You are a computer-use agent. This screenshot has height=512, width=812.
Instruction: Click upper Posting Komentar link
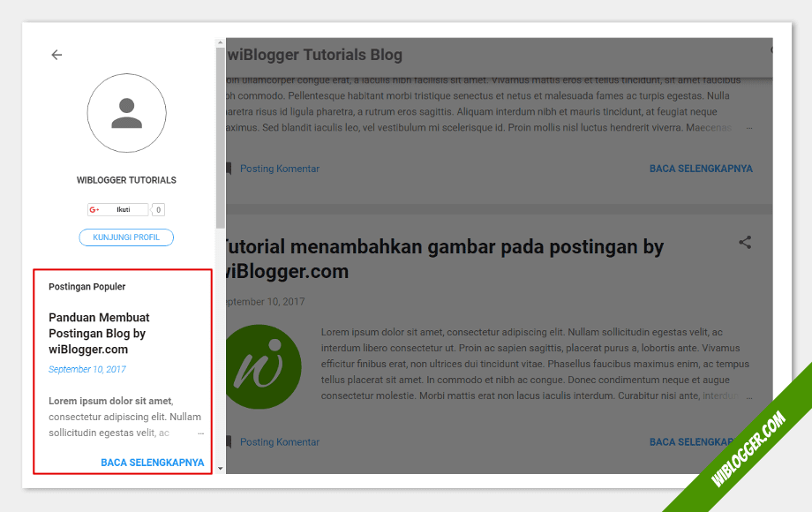(280, 169)
